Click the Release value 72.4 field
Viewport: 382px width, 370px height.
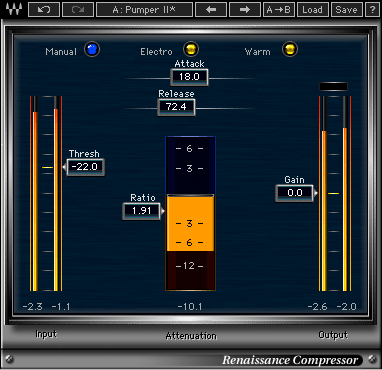[x=176, y=107]
